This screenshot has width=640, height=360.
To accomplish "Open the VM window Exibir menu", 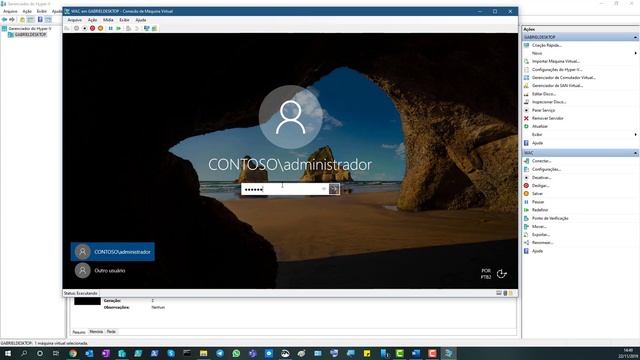I will pos(124,20).
